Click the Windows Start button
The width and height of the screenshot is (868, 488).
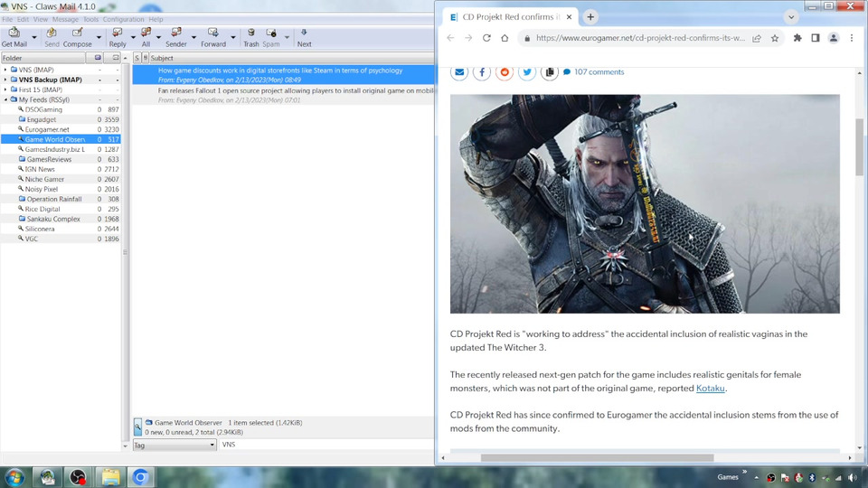[15, 477]
